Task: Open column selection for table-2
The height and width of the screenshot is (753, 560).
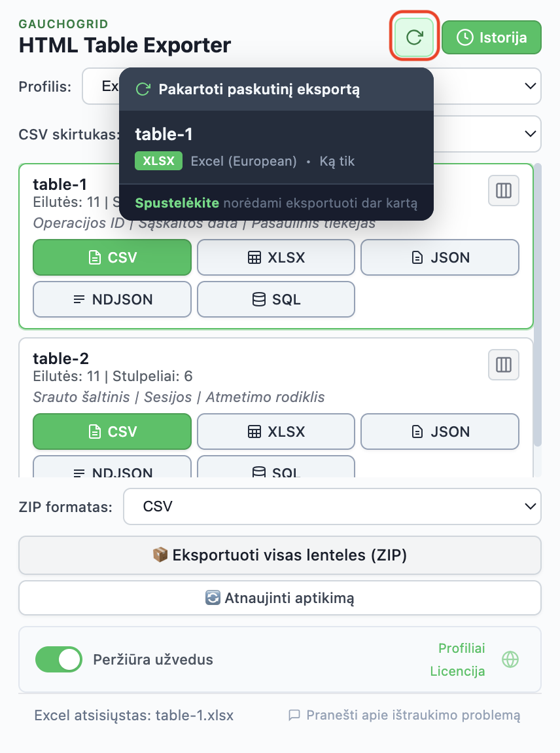Action: tap(503, 365)
